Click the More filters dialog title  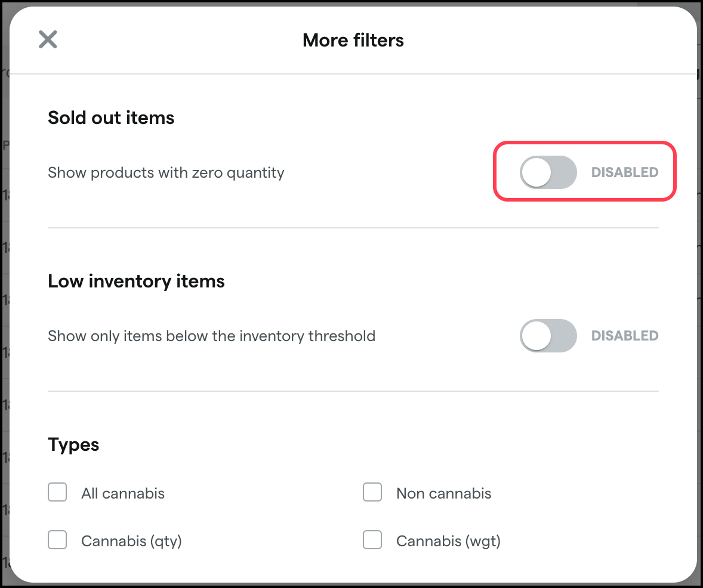click(353, 40)
